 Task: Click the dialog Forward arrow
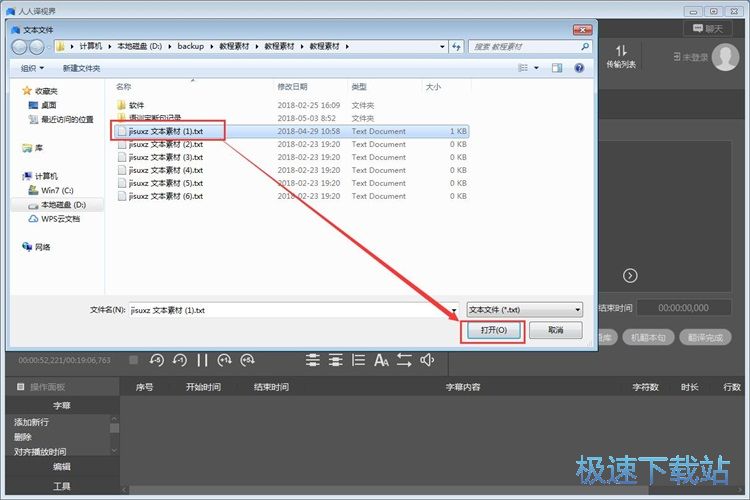coord(36,46)
